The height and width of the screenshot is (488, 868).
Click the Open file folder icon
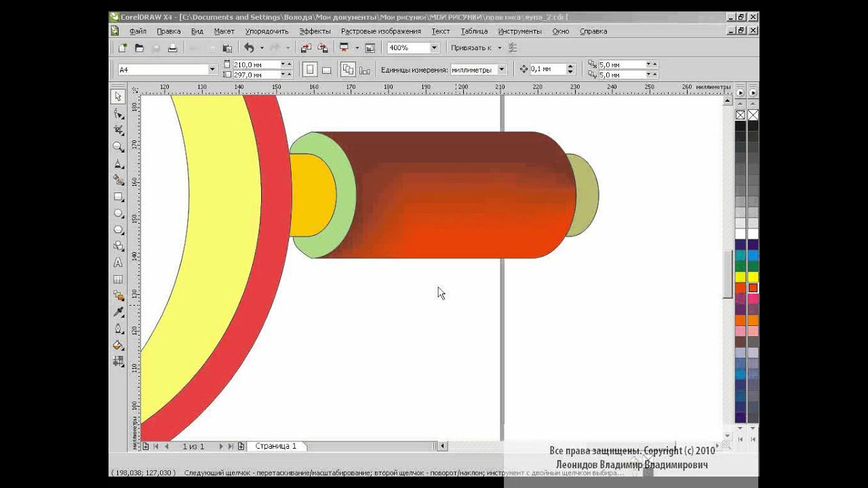click(139, 48)
